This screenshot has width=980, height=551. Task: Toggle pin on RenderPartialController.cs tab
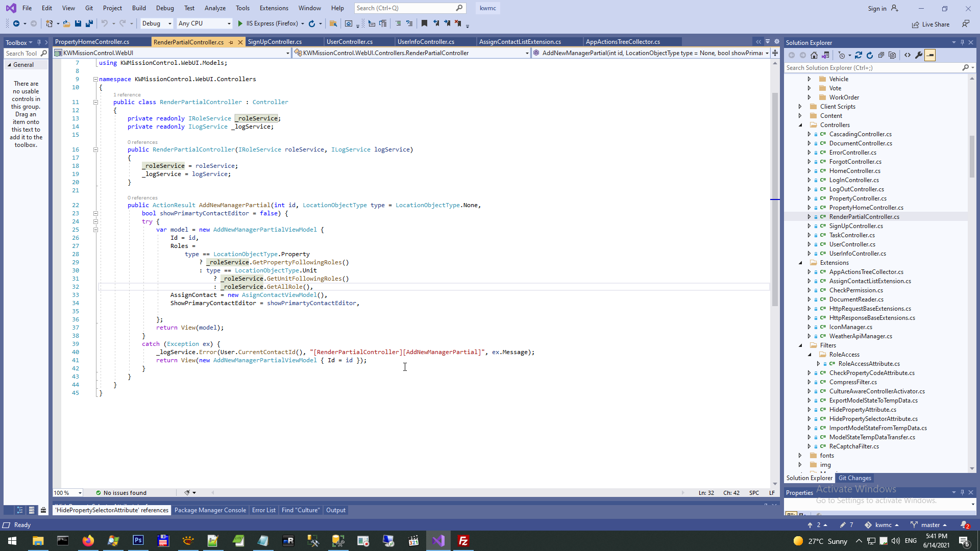click(x=231, y=42)
